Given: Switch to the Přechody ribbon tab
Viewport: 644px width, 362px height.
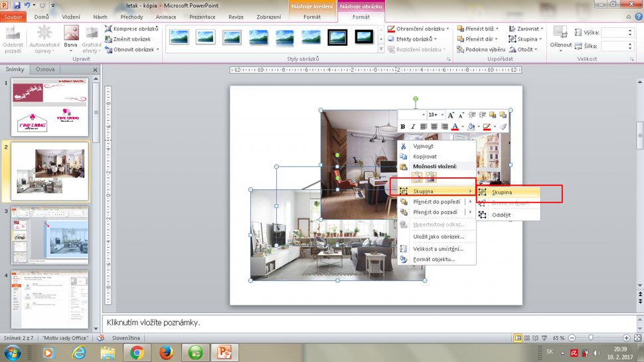Looking at the screenshot, I should 132,17.
